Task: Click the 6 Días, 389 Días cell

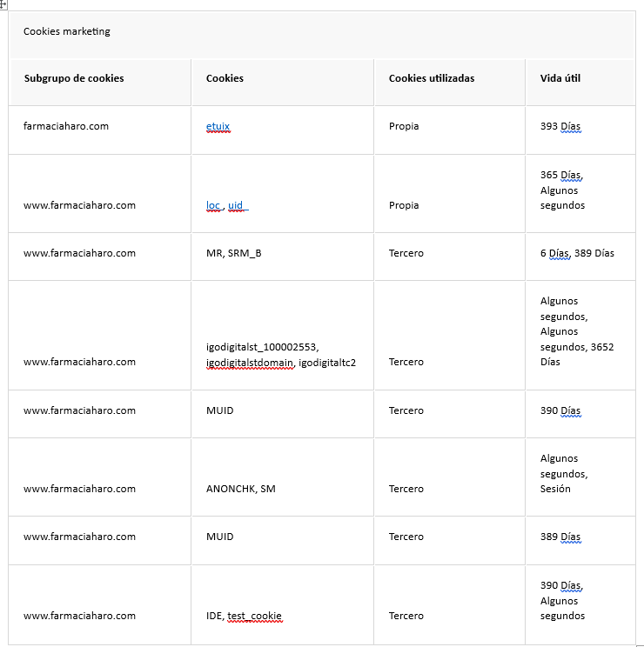Action: 580,257
